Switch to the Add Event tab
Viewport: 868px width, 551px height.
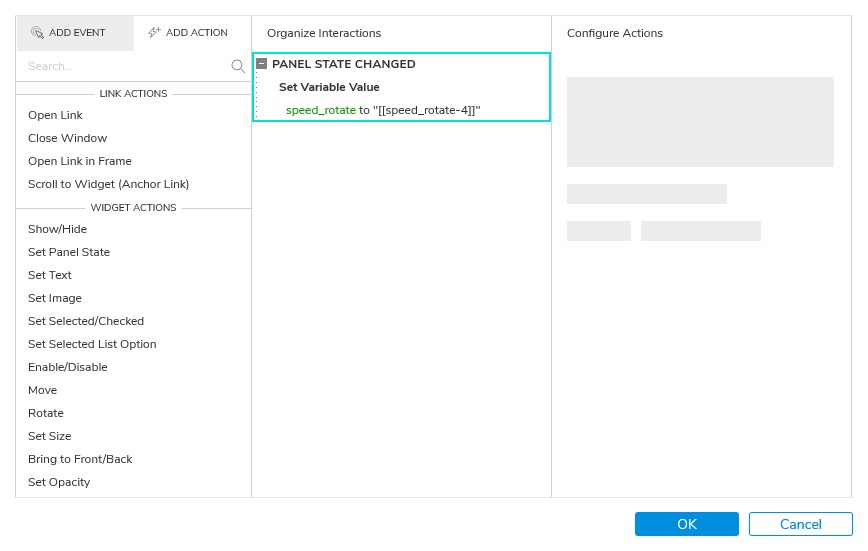pyautogui.click(x=75, y=33)
